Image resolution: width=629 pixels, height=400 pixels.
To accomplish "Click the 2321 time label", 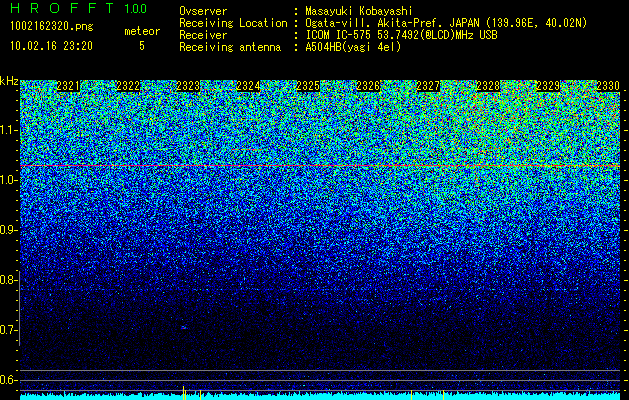I will point(68,86).
